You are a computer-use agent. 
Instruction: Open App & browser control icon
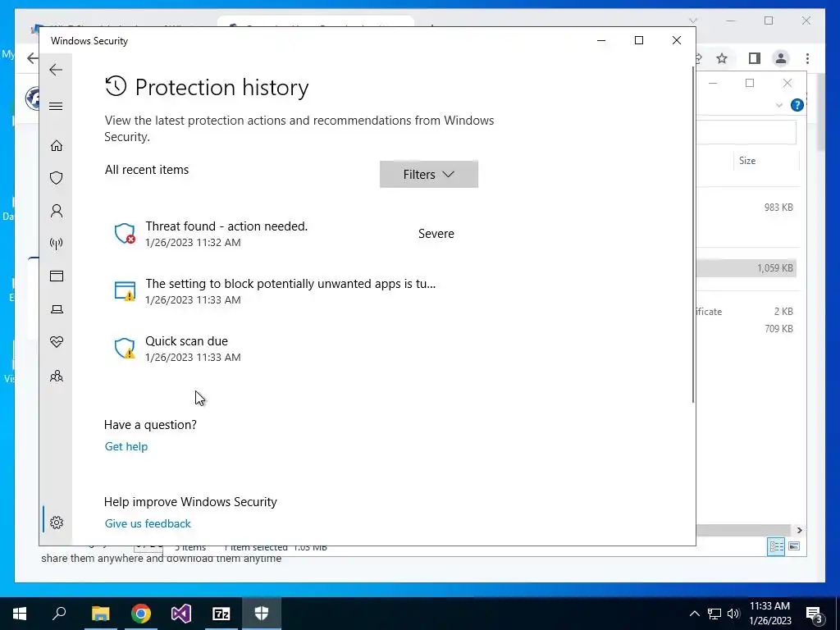click(57, 276)
